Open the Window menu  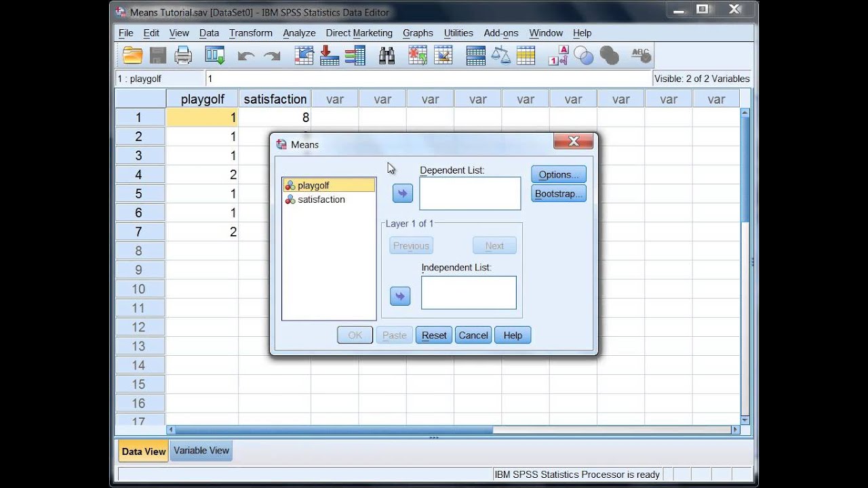(x=546, y=33)
